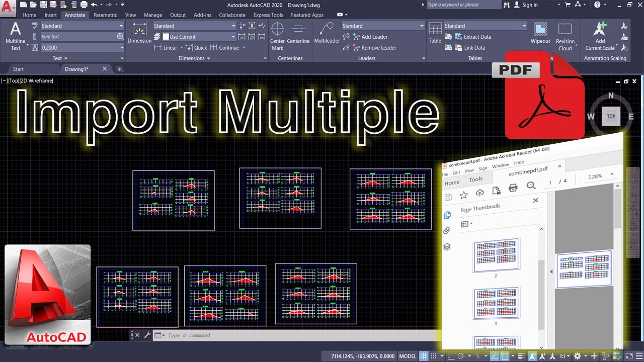This screenshot has width=644, height=362.
Task: Click the command line wrench customize icon
Action: click(147, 335)
